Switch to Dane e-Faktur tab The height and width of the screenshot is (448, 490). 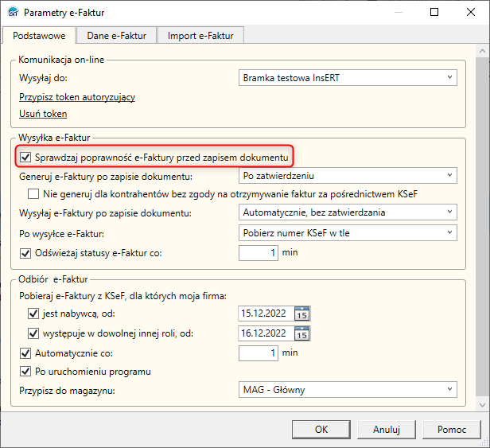click(117, 35)
